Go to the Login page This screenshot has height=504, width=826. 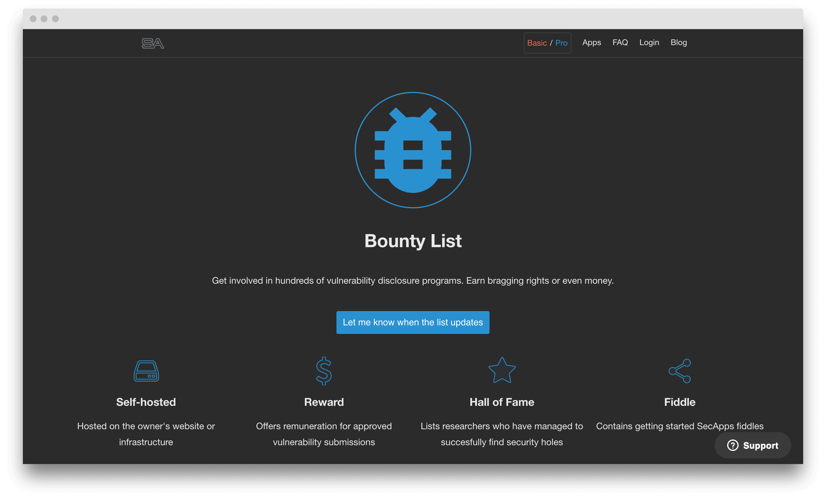[649, 43]
